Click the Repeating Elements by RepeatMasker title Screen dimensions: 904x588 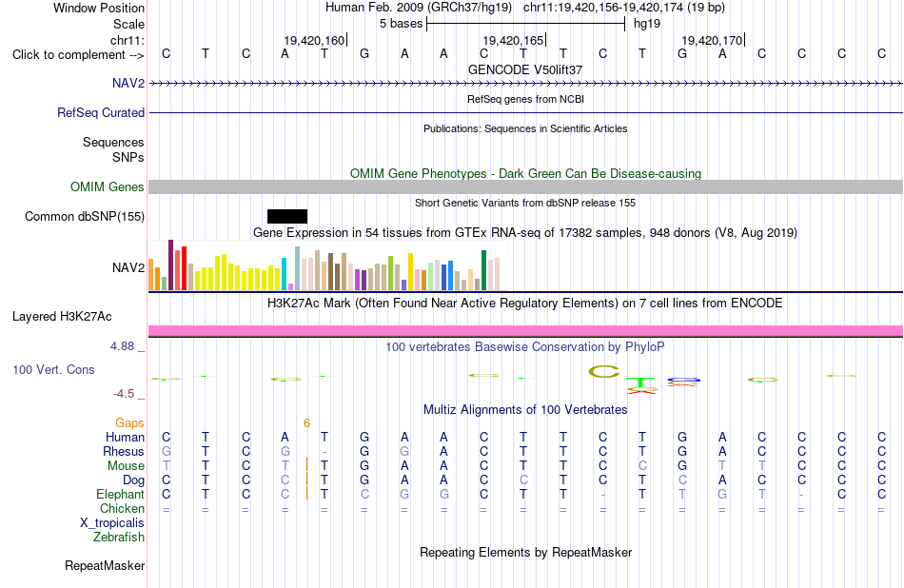click(526, 552)
